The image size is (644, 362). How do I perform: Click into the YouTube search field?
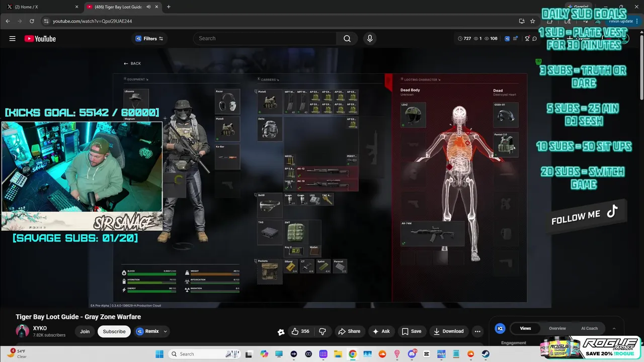click(265, 39)
